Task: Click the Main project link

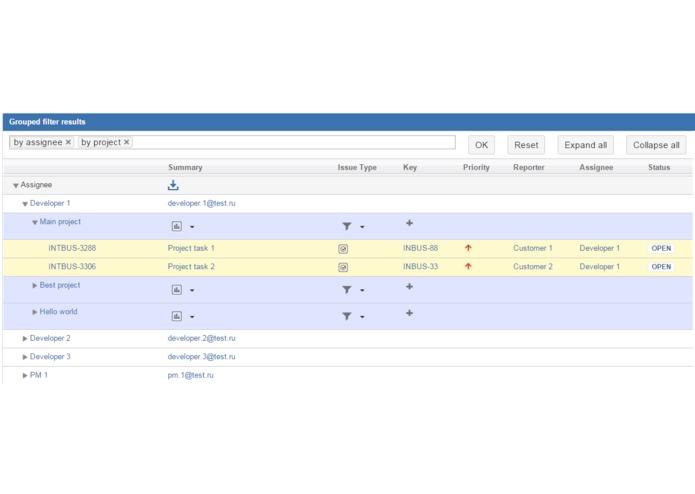Action: [x=60, y=222]
